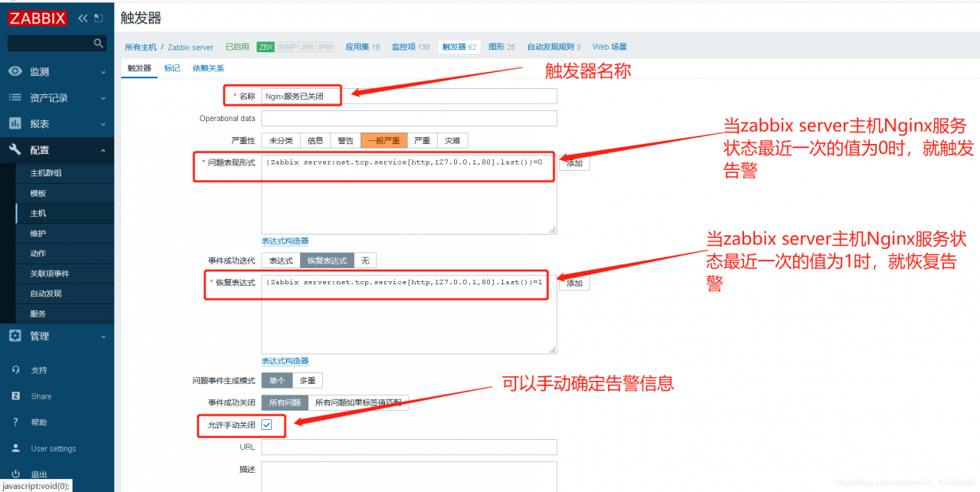Select 所有问题如果标签值匹配 option
Screen dimensions: 980x492
click(358, 402)
